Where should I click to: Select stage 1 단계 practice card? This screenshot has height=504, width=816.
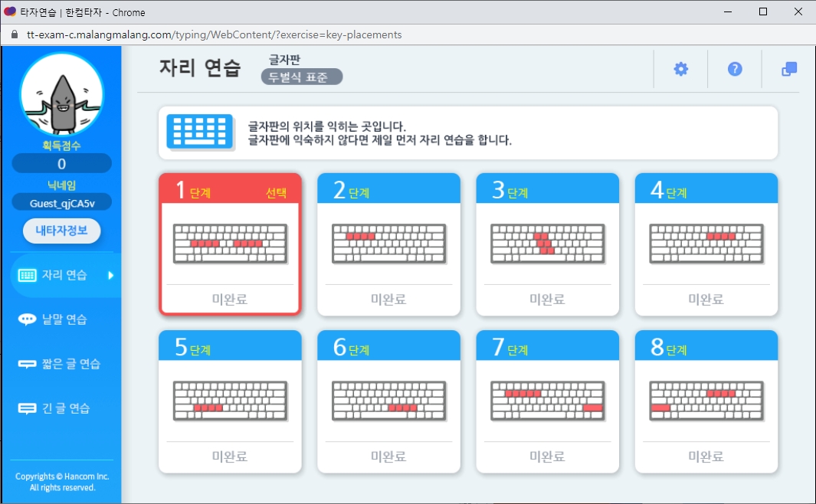point(230,244)
